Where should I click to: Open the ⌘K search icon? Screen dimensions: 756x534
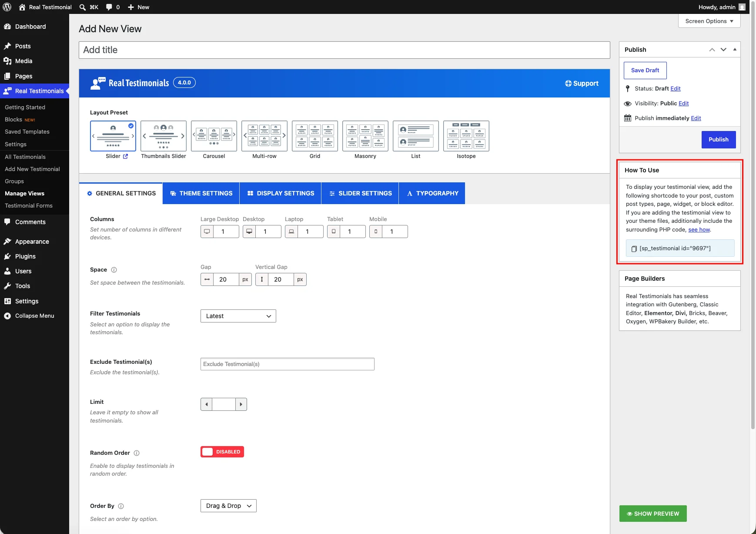point(82,7)
